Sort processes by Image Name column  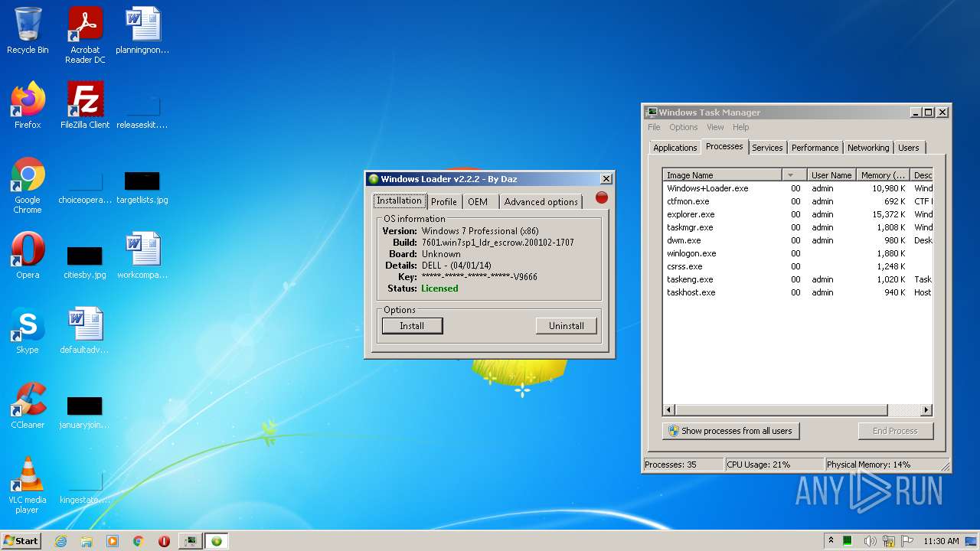(x=723, y=175)
